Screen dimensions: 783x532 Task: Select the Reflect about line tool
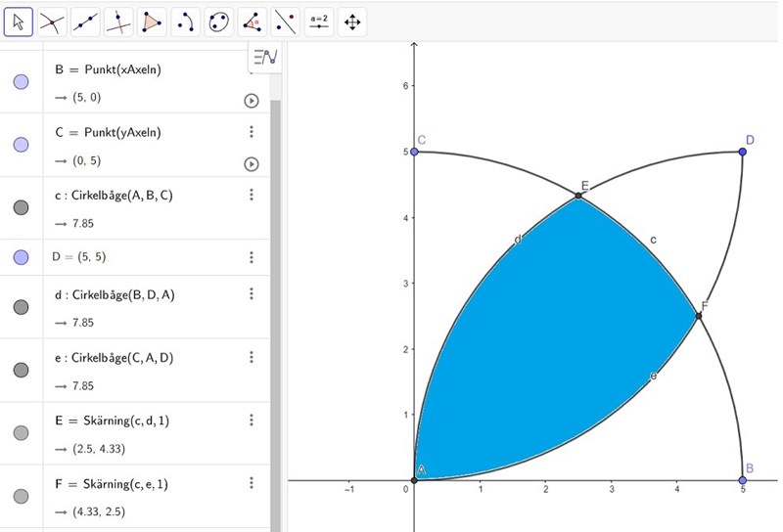(285, 21)
